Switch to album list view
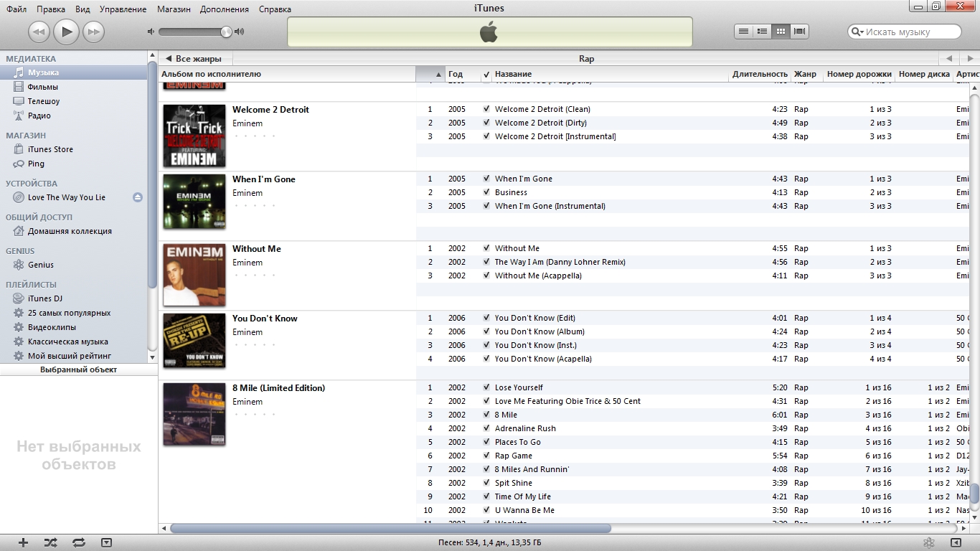Screen dimensions: 980x551 pyautogui.click(x=763, y=32)
